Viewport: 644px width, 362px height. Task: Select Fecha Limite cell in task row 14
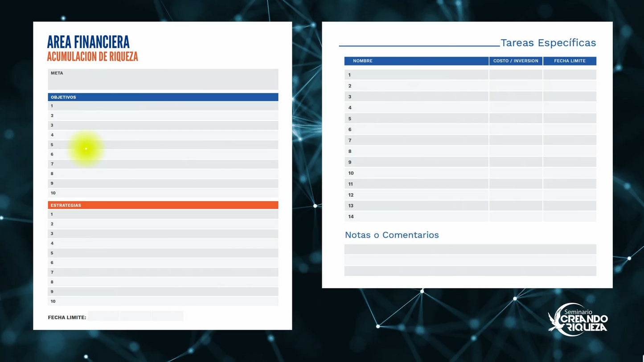[570, 216]
